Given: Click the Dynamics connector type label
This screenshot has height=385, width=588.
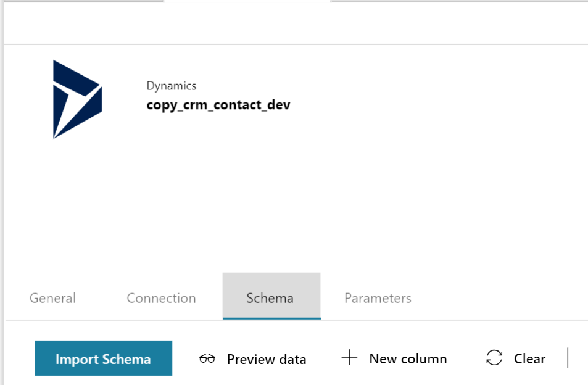Looking at the screenshot, I should pyautogui.click(x=172, y=86).
